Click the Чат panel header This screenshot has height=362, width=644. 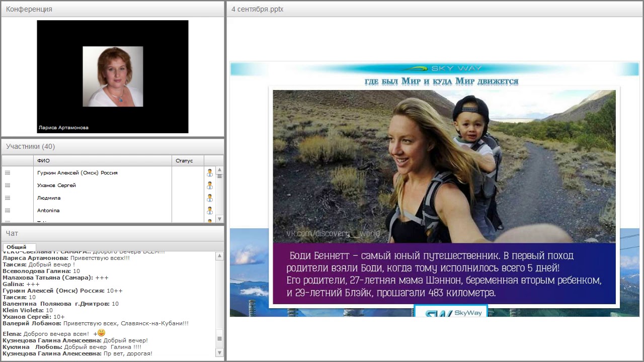tap(113, 233)
